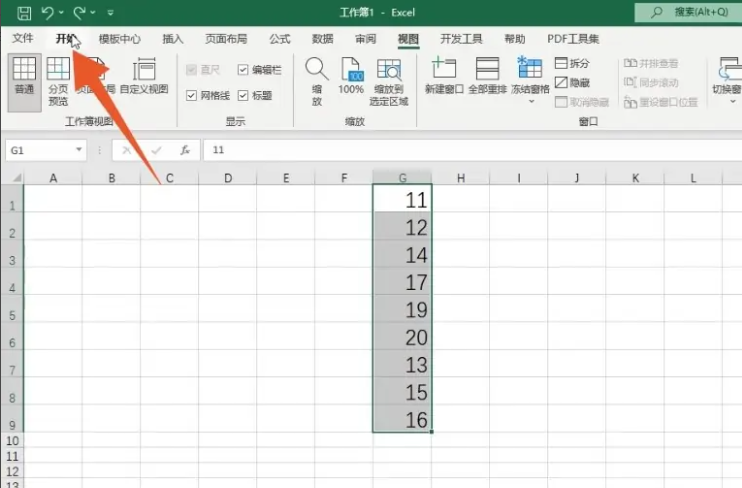Open the Undo history dropdown arrow
Screen dimensions: 742x488
tap(62, 13)
